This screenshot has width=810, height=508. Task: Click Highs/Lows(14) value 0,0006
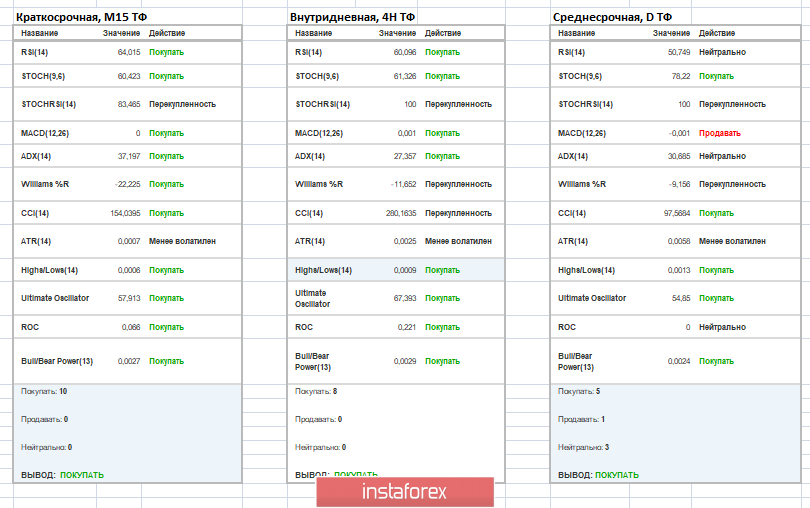[x=129, y=270]
